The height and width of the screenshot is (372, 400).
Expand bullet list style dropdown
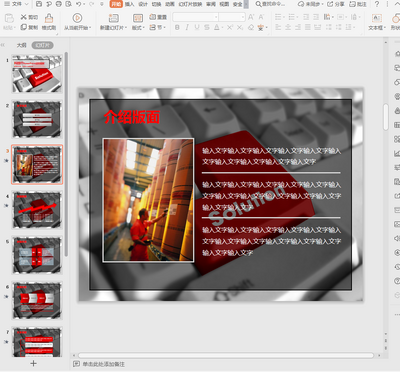pyautogui.click(x=284, y=17)
